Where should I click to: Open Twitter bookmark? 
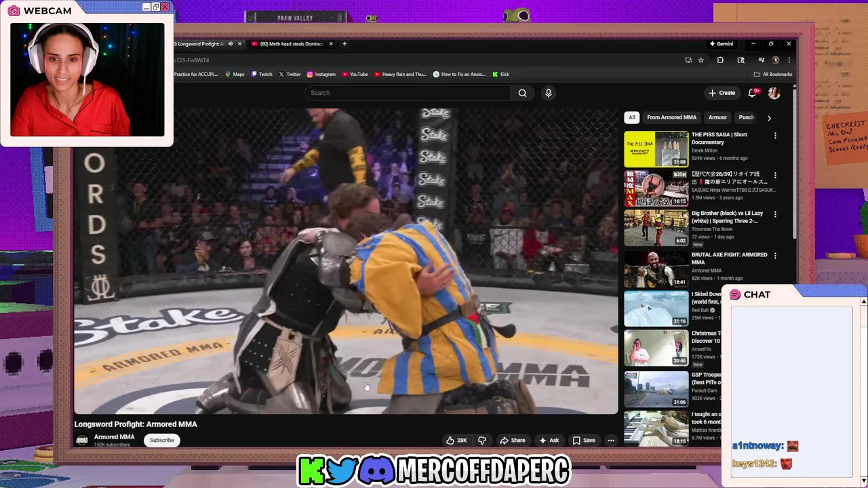tap(290, 75)
